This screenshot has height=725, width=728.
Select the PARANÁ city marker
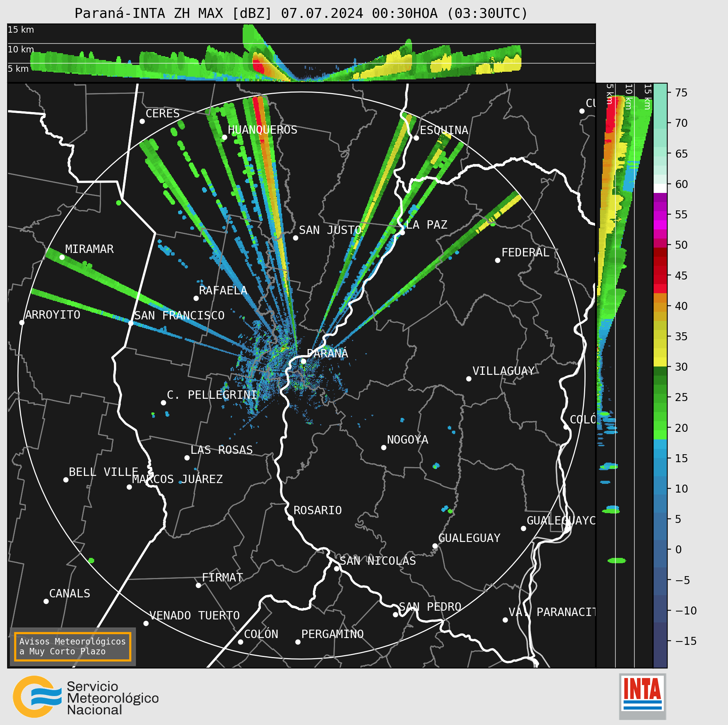[303, 361]
